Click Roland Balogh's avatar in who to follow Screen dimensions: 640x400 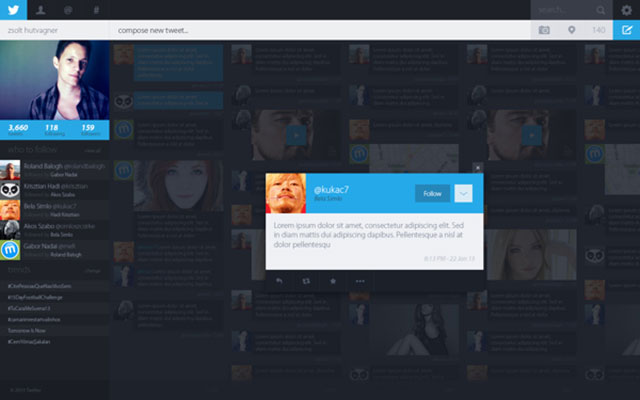point(10,170)
